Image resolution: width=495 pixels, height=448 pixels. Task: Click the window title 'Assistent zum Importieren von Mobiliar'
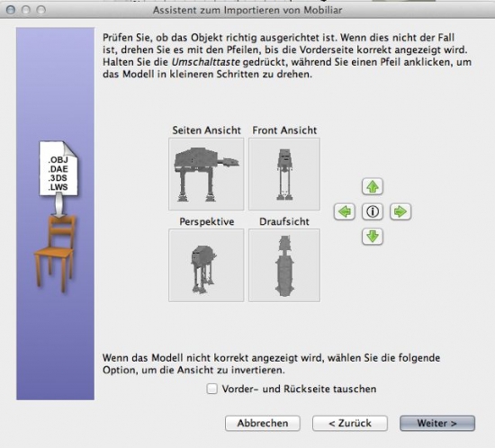pyautogui.click(x=247, y=10)
